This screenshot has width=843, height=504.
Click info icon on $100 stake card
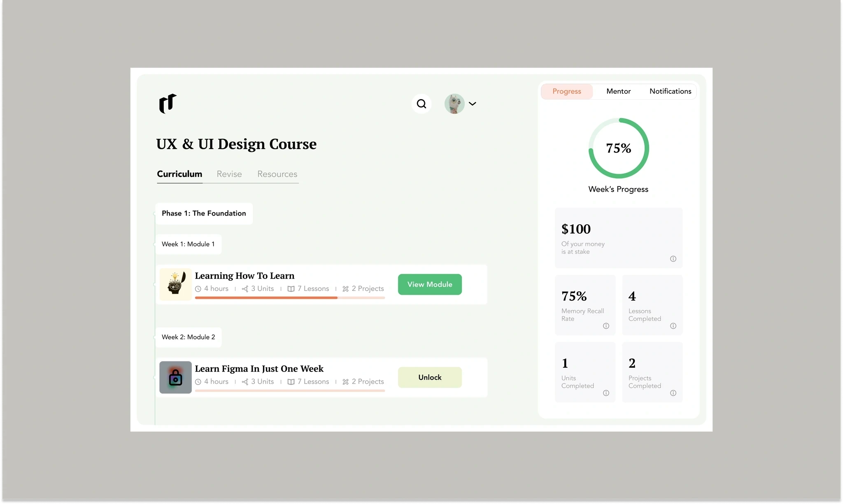coord(673,259)
